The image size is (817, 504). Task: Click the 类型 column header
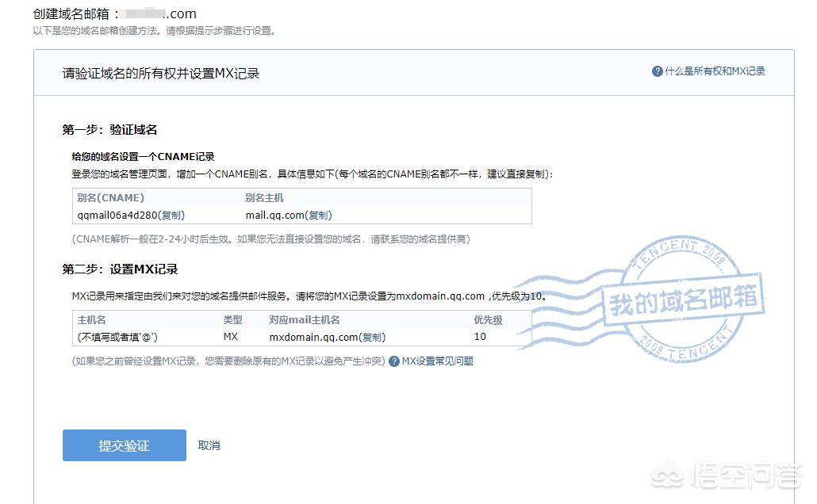point(233,319)
